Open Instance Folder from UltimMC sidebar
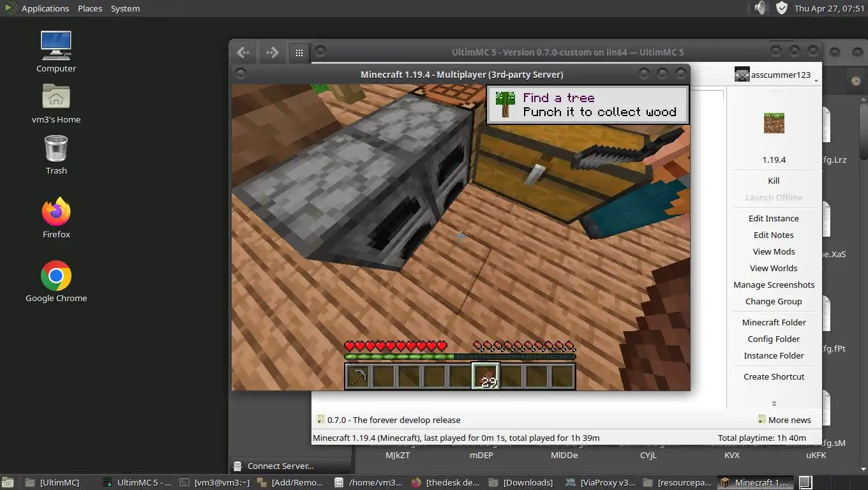This screenshot has width=868, height=490. pos(774,355)
